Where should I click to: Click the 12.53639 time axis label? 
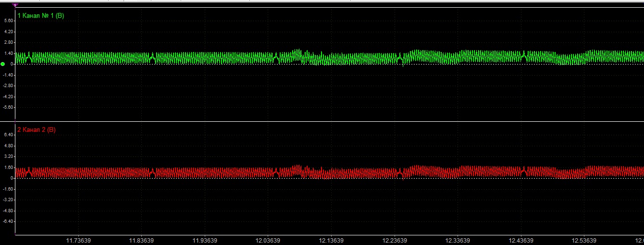click(x=583, y=240)
